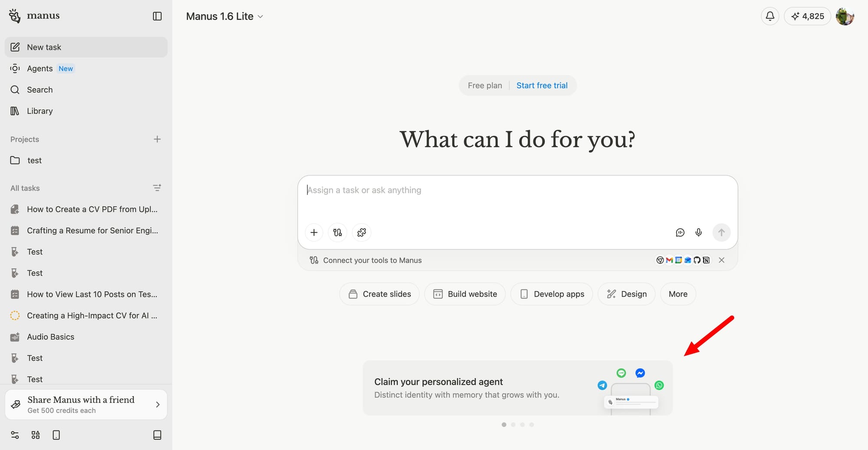Click the chat mode speech bubble icon

[680, 232]
